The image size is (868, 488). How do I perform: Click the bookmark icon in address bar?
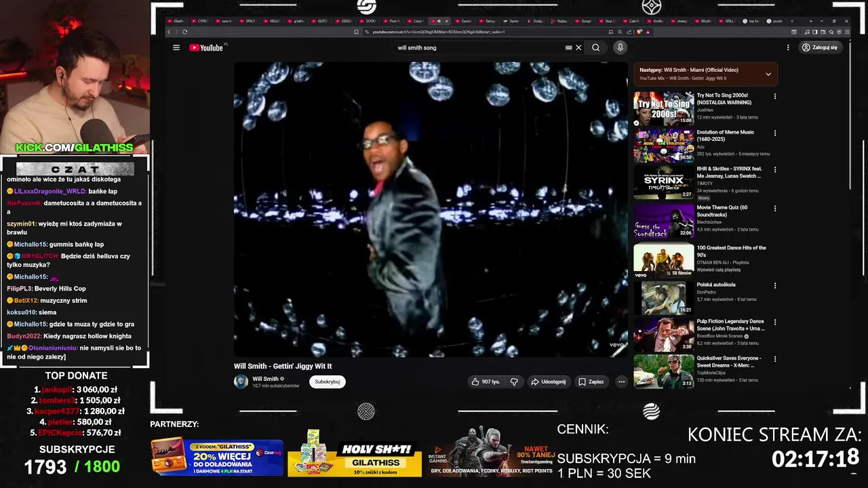point(356,32)
